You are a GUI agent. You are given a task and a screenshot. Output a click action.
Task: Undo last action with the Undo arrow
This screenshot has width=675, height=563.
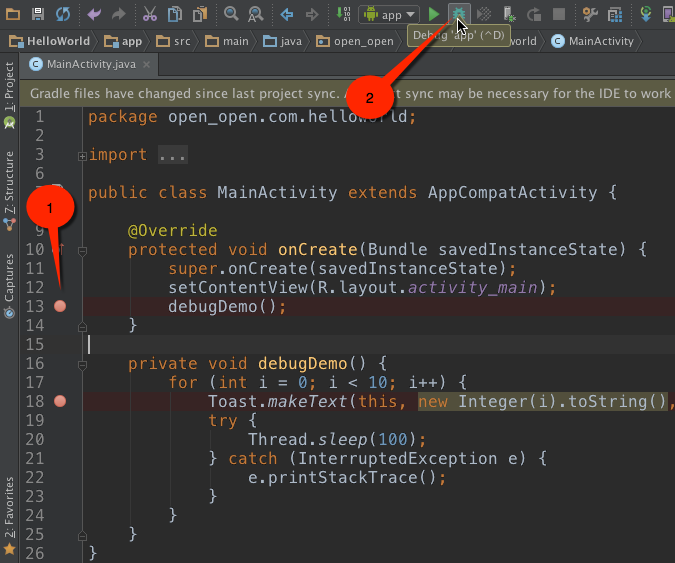click(x=94, y=14)
